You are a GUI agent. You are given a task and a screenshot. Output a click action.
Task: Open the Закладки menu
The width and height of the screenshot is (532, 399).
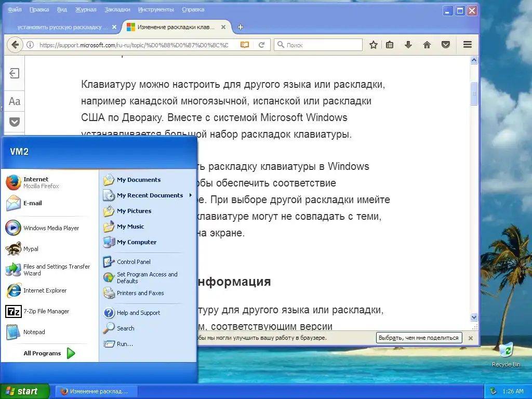117,9
